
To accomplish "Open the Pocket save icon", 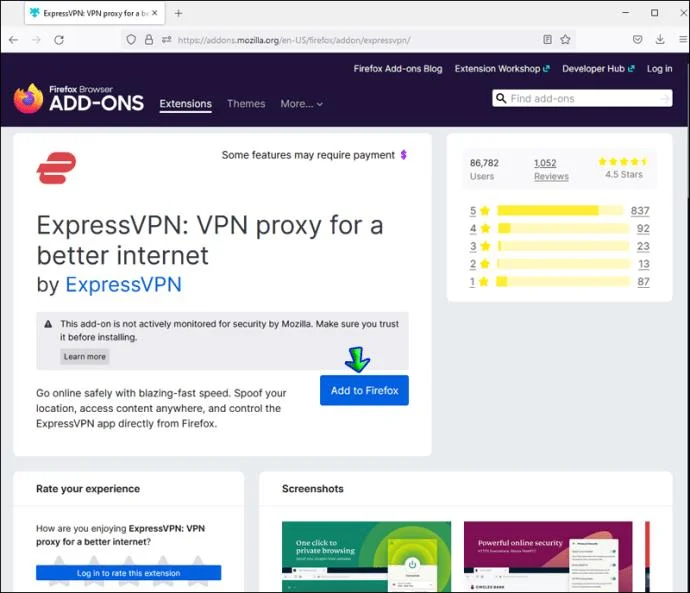I will [x=637, y=40].
